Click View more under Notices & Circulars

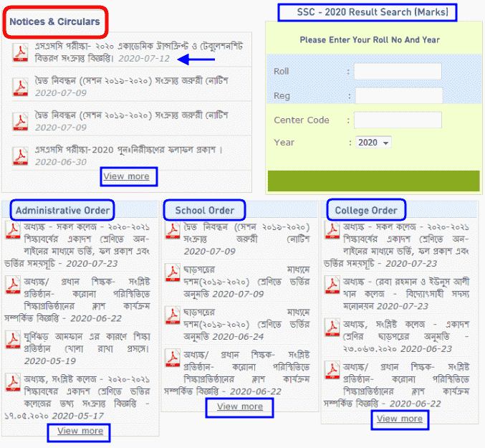pos(127,176)
